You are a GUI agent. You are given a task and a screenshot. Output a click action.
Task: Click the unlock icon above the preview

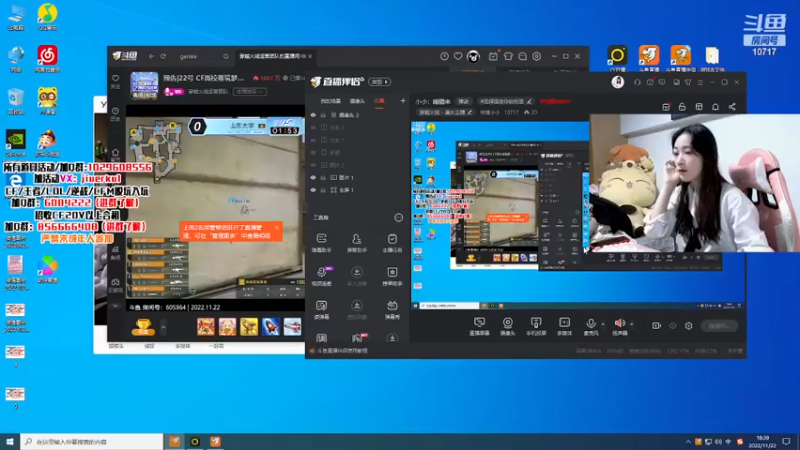[x=682, y=107]
